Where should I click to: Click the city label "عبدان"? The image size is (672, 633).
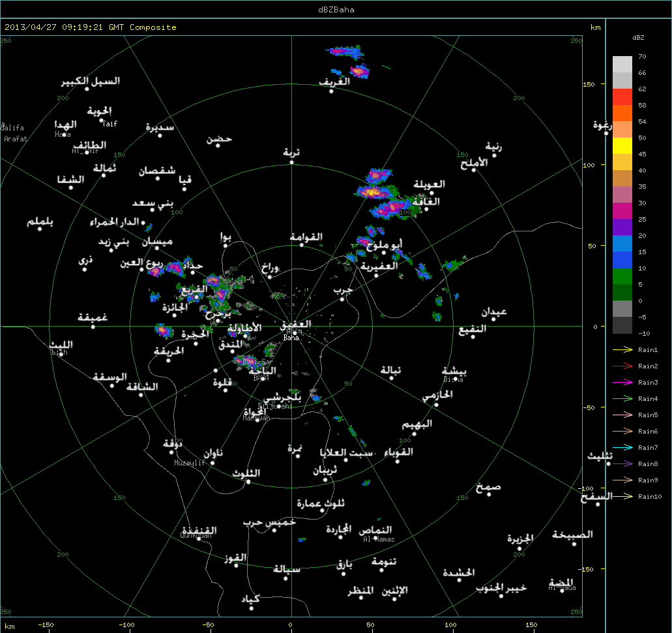click(493, 312)
